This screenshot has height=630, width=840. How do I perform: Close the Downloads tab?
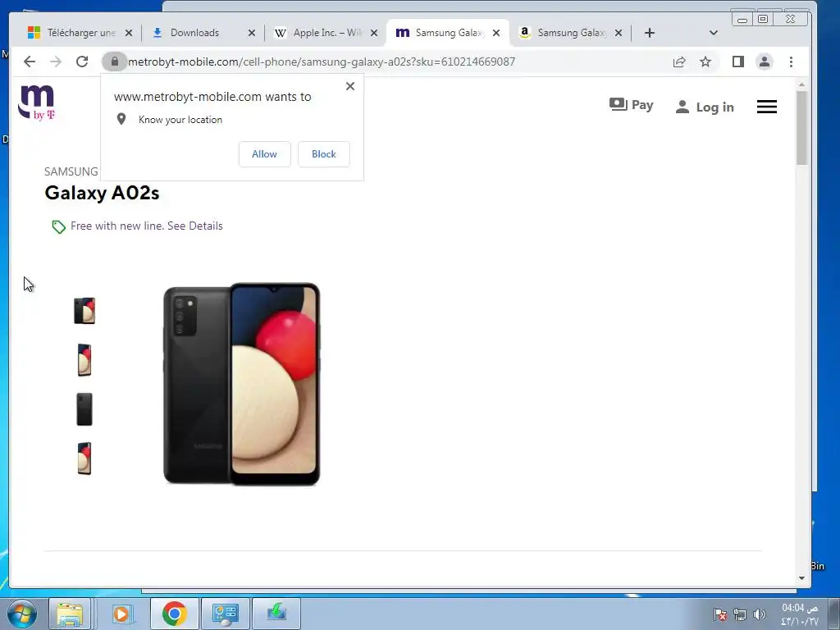coord(251,33)
